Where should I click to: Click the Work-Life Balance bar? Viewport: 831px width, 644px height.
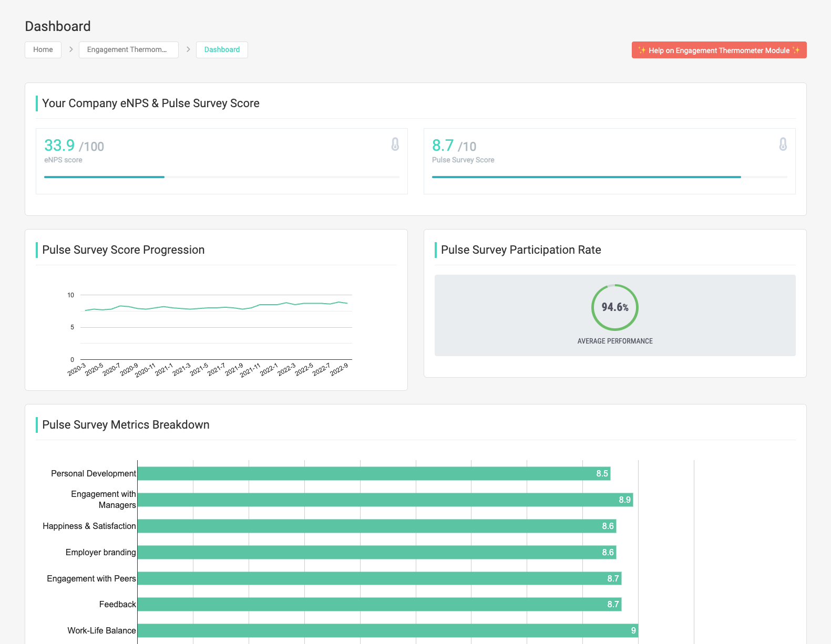388,630
